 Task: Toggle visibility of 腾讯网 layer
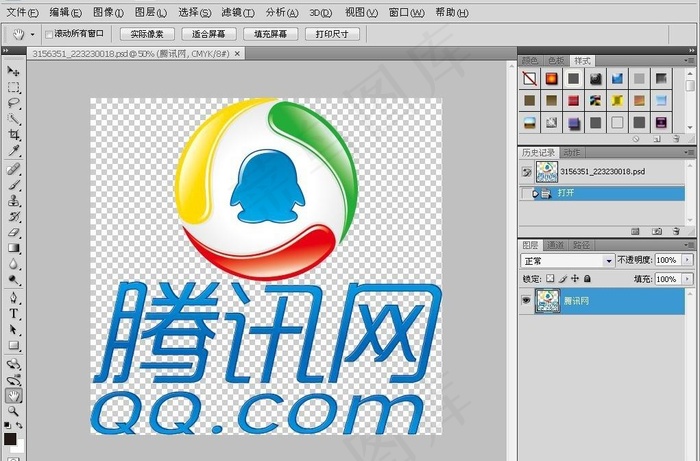(526, 300)
